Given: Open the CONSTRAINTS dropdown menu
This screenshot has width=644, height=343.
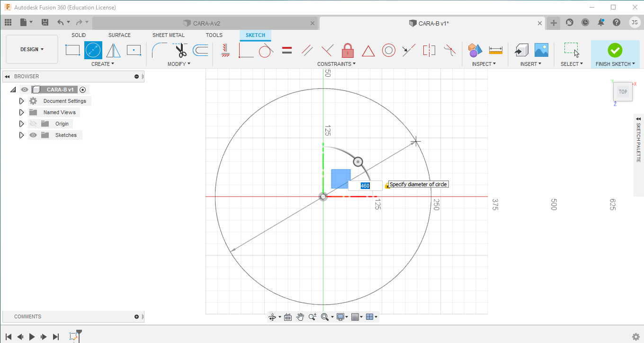Looking at the screenshot, I should (x=337, y=64).
